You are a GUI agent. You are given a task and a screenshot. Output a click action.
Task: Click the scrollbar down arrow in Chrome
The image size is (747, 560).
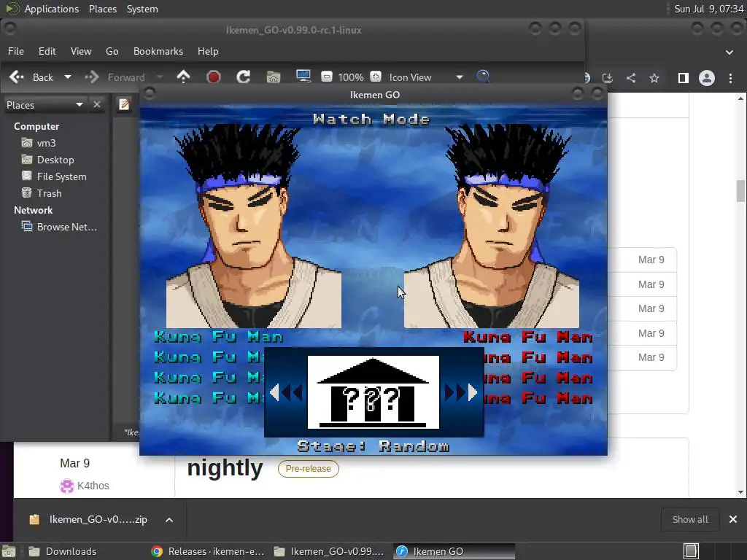[740, 492]
